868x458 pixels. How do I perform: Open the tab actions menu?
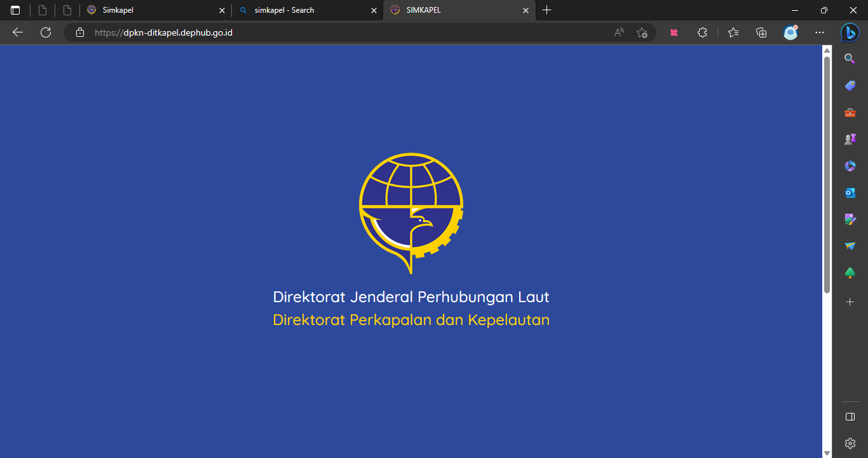click(x=15, y=10)
